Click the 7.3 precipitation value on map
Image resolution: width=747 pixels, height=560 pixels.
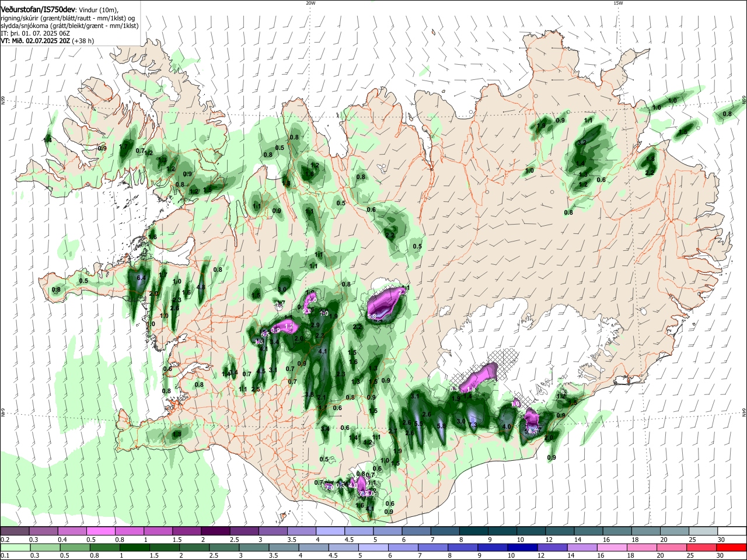click(x=473, y=425)
